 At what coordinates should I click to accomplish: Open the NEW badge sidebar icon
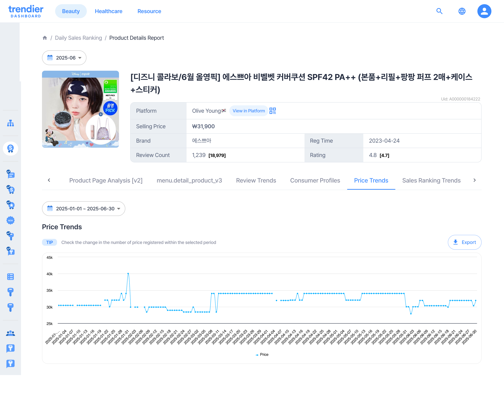coord(10,220)
